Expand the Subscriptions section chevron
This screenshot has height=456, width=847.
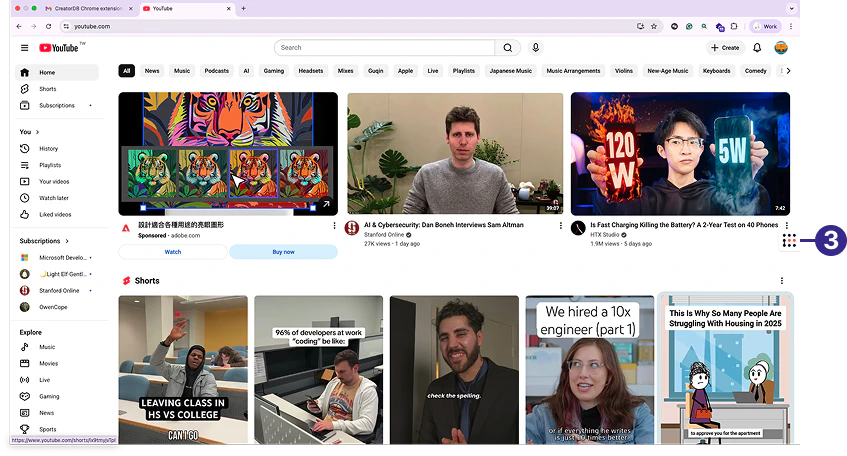67,241
